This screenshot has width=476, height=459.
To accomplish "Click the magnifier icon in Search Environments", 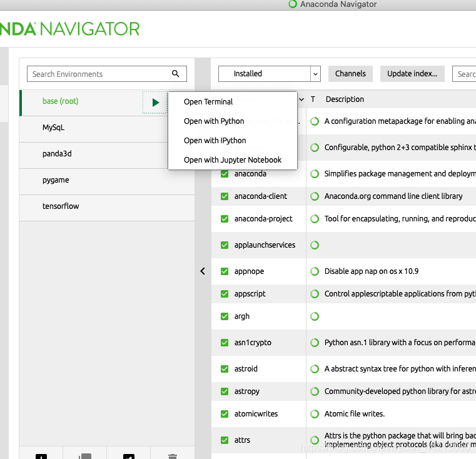I will point(176,74).
